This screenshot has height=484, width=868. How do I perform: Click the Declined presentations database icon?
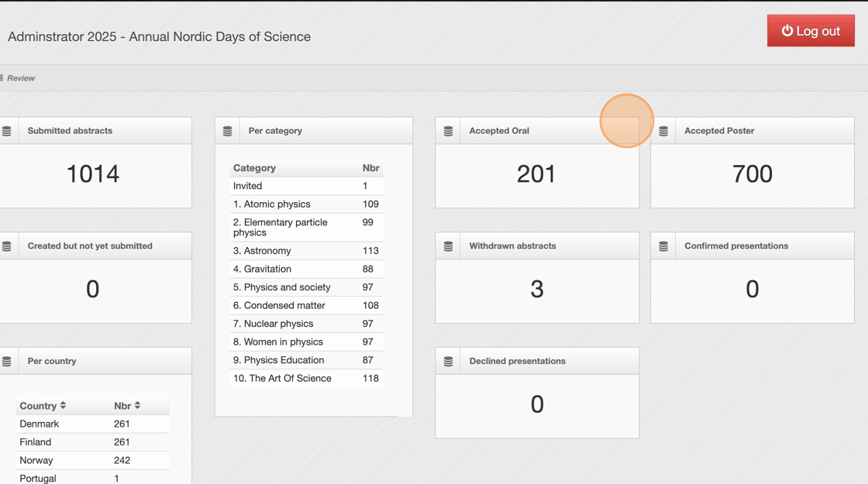point(448,362)
